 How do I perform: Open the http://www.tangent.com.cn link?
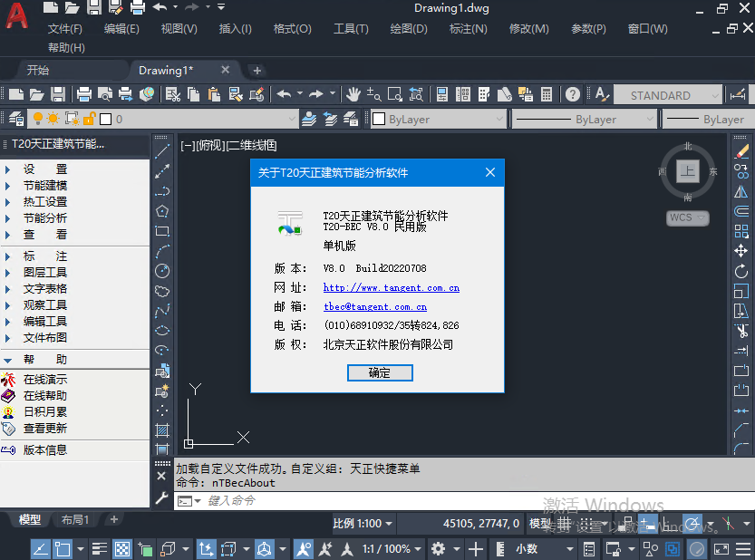pyautogui.click(x=391, y=288)
